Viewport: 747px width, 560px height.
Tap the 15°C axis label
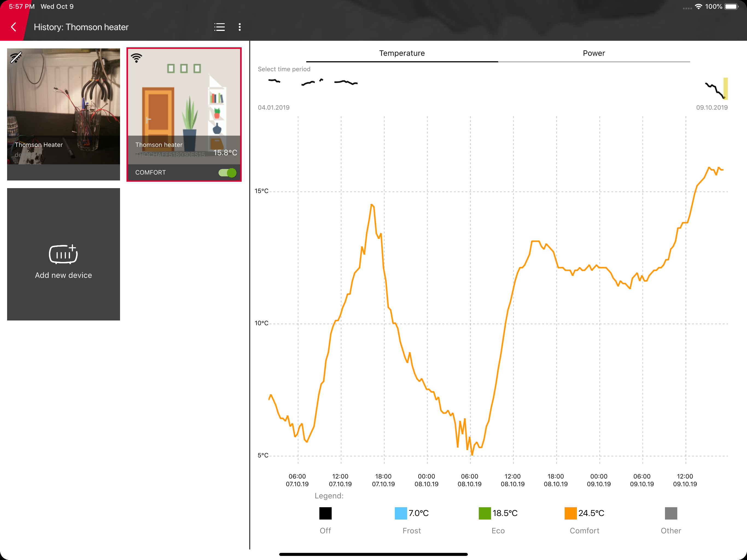click(x=261, y=191)
